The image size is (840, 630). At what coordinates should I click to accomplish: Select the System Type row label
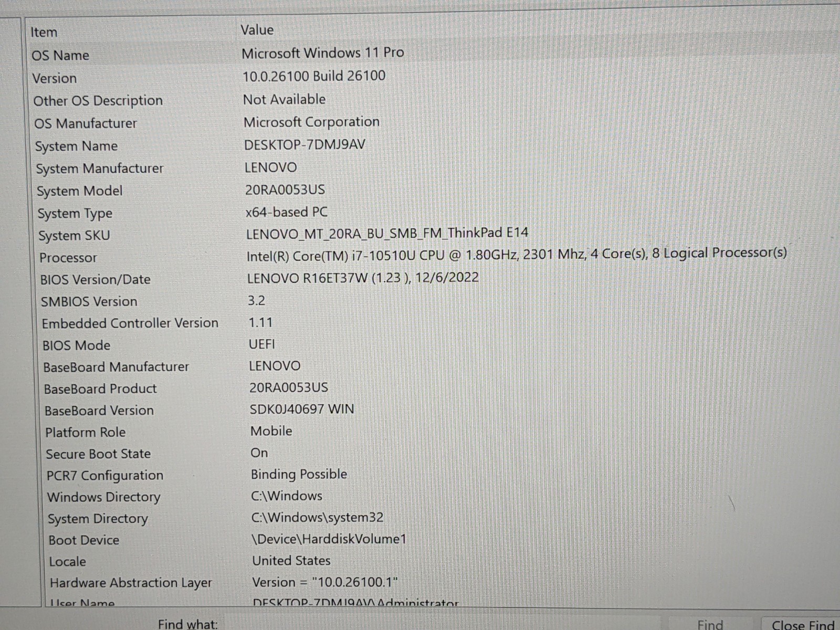(75, 214)
